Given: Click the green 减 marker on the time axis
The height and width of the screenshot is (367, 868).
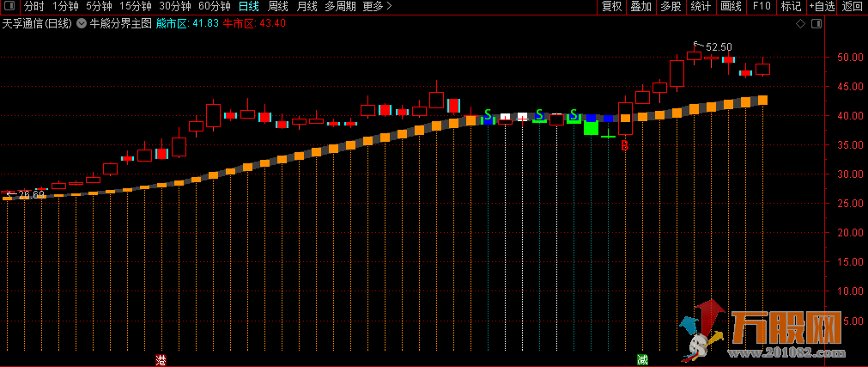Looking at the screenshot, I should (642, 358).
